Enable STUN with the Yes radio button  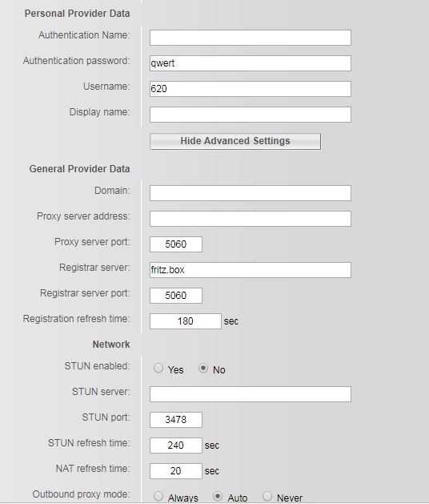[x=158, y=368]
